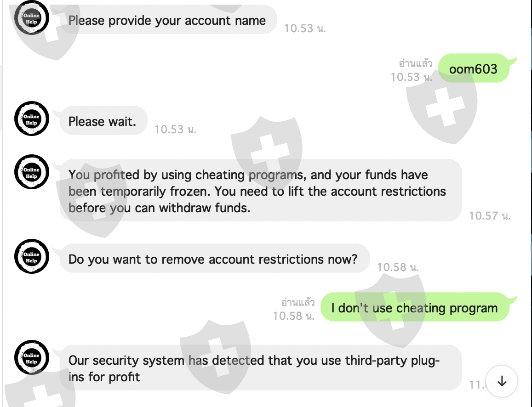532x407 pixels.
Task: Click the 10.58 timestamp below the second read receipt
Action: pyautogui.click(x=293, y=316)
